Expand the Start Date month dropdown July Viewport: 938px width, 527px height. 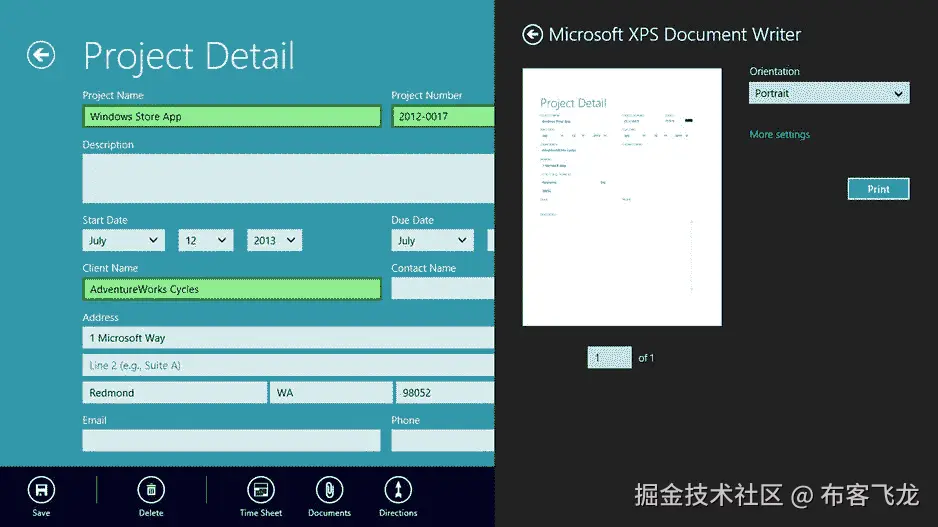coord(124,240)
